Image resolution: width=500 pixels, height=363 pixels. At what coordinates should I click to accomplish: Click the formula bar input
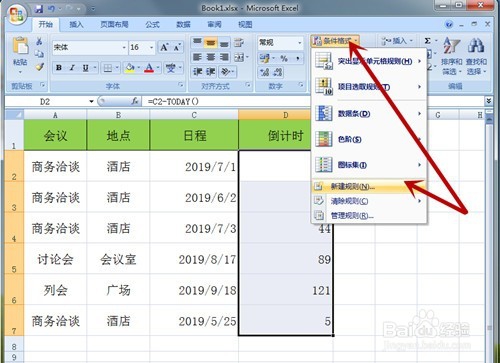coord(313,101)
